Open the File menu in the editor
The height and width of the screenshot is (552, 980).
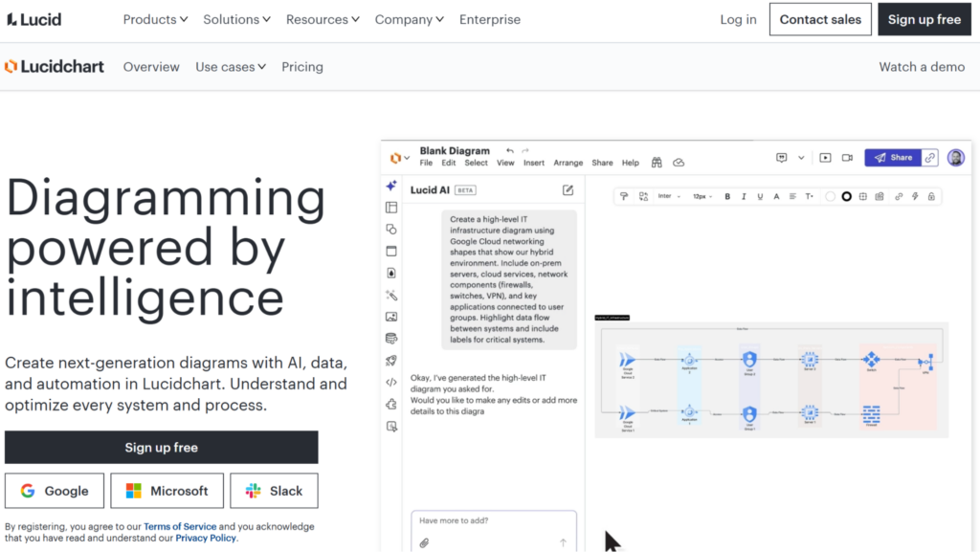(426, 163)
